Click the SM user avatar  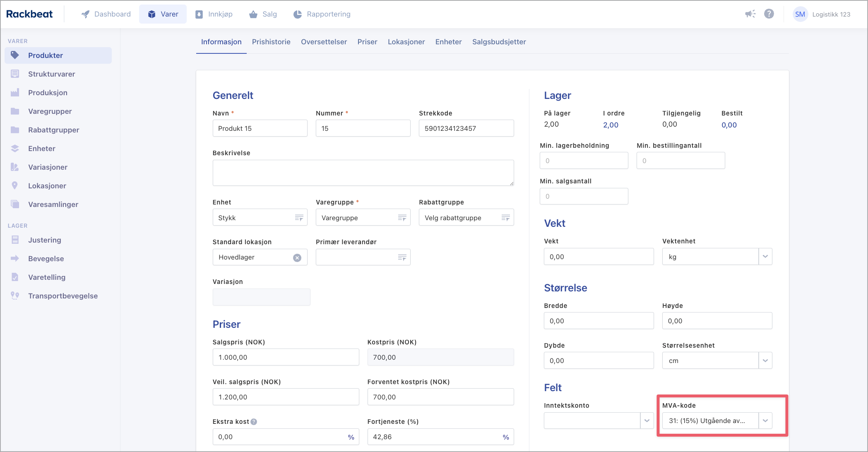(800, 14)
